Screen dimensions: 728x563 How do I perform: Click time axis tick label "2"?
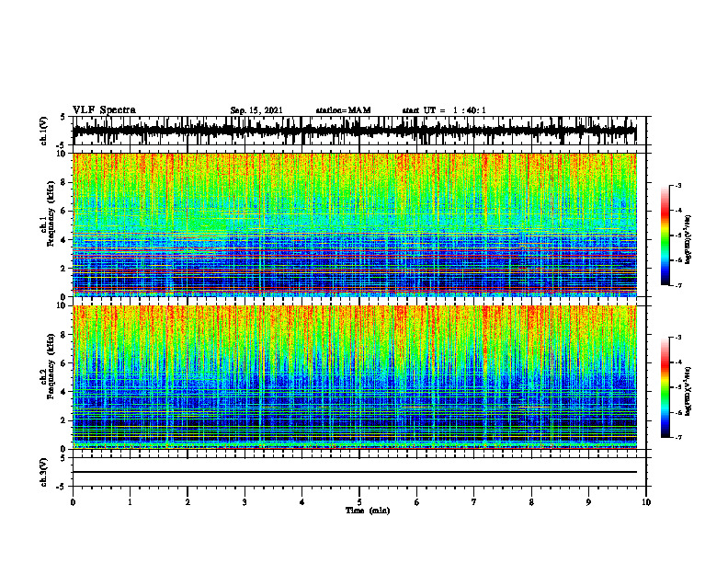[188, 502]
